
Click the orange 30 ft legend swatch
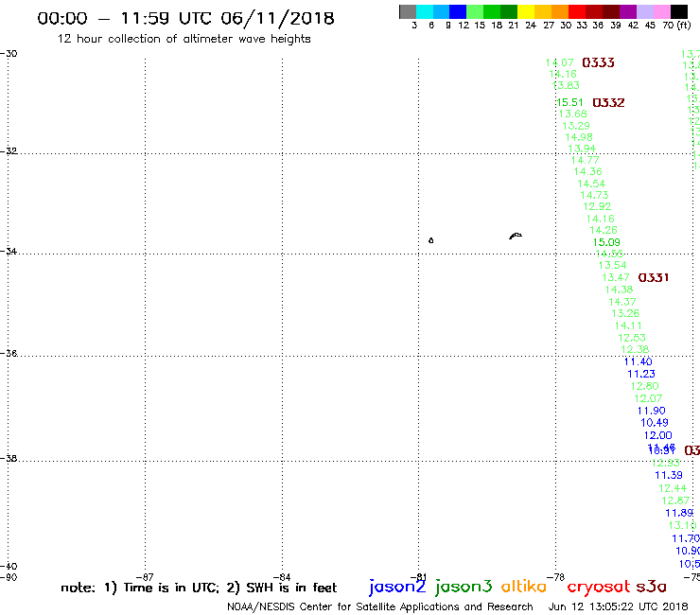559,11
